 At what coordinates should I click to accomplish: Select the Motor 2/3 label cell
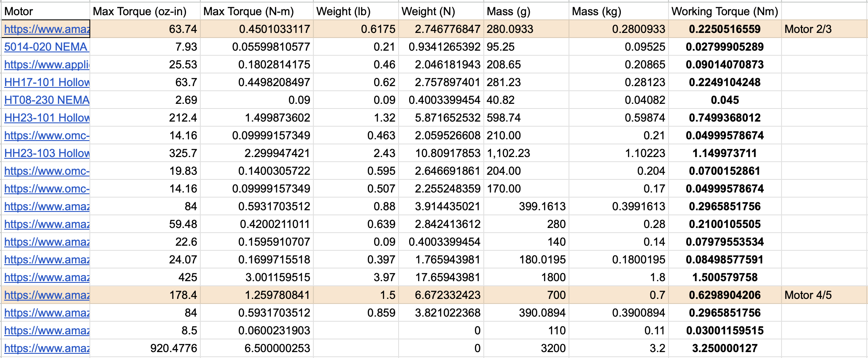[x=825, y=29]
